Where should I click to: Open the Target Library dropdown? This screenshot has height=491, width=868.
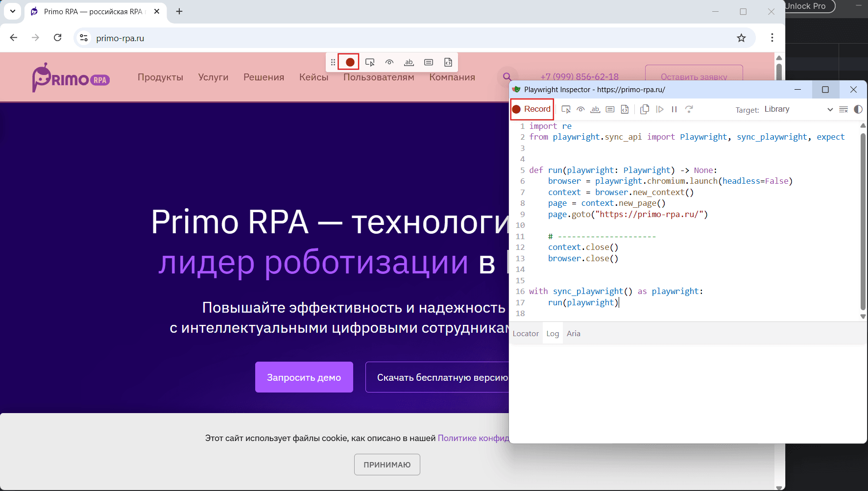[798, 109]
